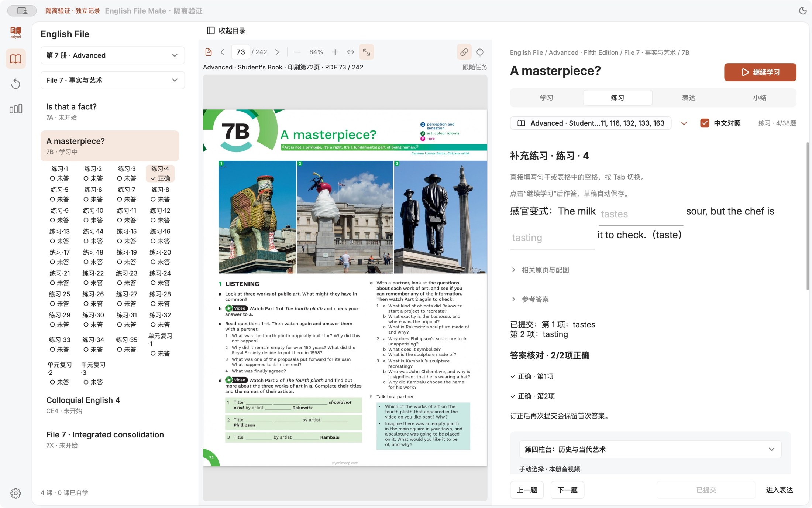
Task: Switch to the 小结 tab
Action: tap(760, 98)
